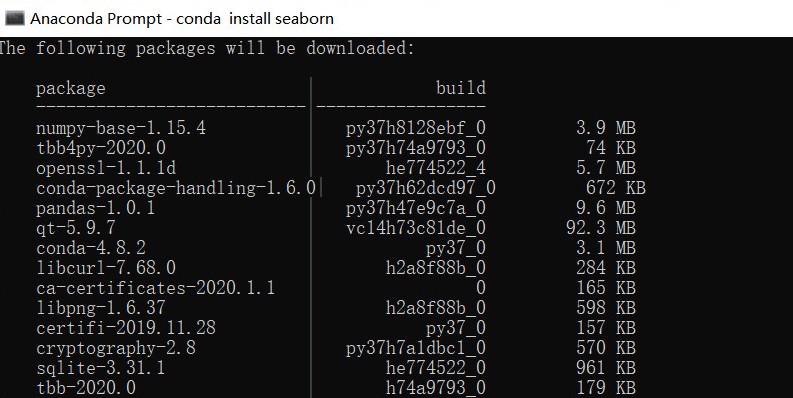Click the 'package' column header
793x398 pixels.
(x=71, y=89)
